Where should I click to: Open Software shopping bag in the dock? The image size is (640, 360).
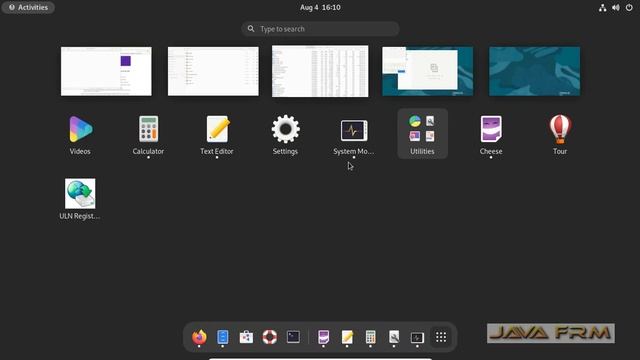[246, 337]
